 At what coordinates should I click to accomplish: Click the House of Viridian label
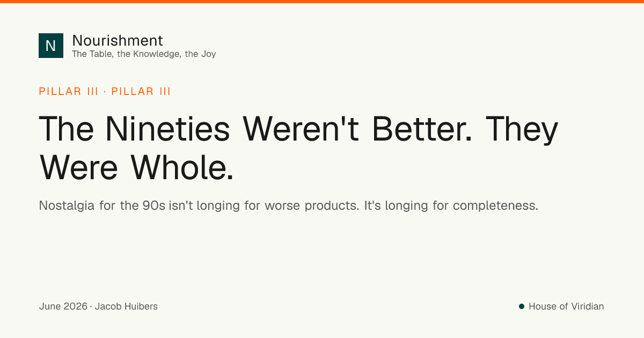click(566, 306)
